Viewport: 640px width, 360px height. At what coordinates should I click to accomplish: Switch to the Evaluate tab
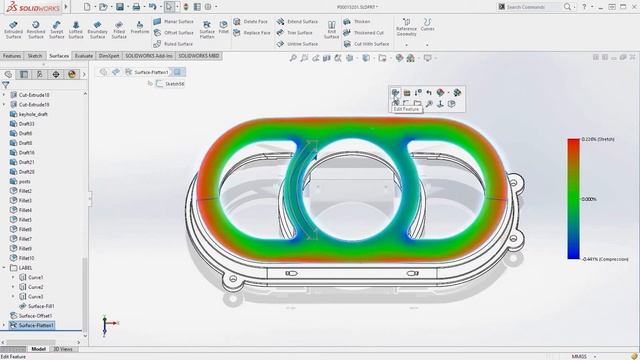(x=83, y=56)
